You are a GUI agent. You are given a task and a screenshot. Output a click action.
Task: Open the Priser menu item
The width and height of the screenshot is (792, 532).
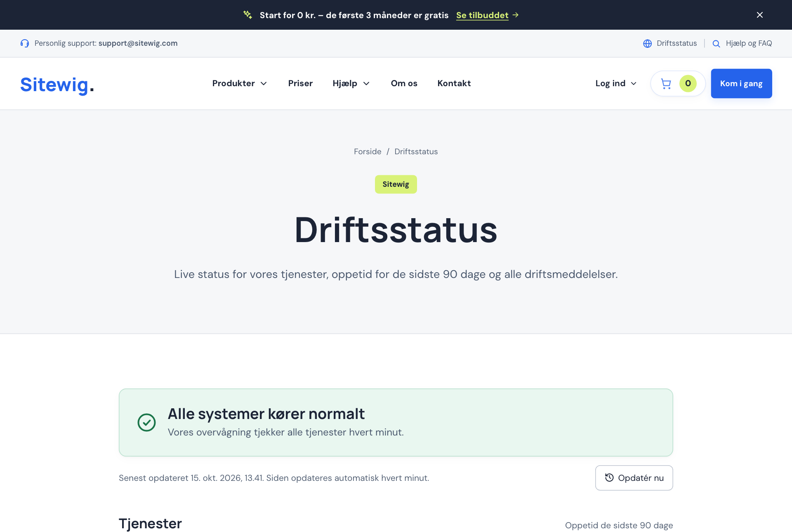(x=300, y=83)
